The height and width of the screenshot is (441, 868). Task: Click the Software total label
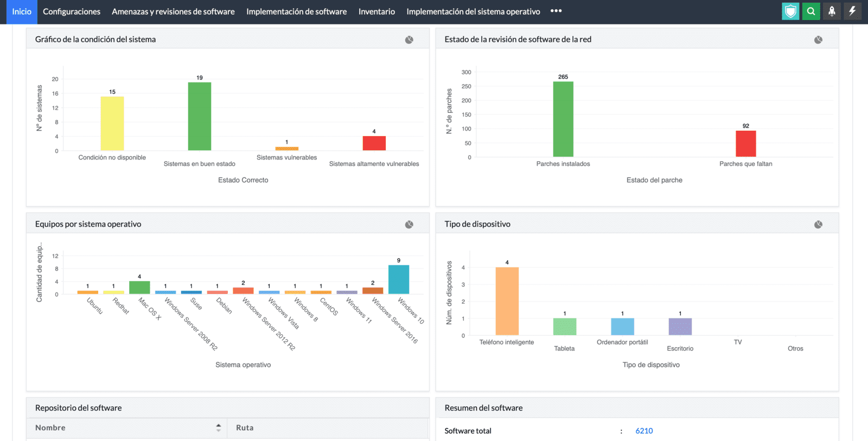click(x=468, y=431)
